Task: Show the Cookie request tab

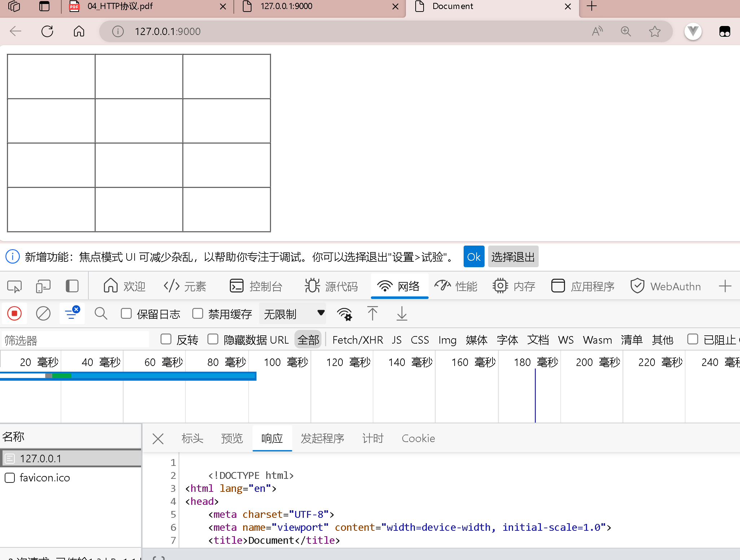Action: pyautogui.click(x=418, y=438)
